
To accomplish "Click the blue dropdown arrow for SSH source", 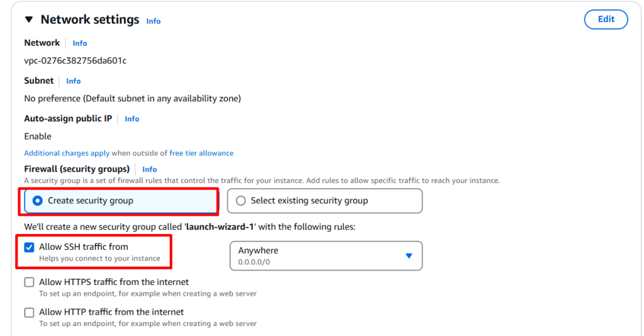I will pyautogui.click(x=409, y=255).
